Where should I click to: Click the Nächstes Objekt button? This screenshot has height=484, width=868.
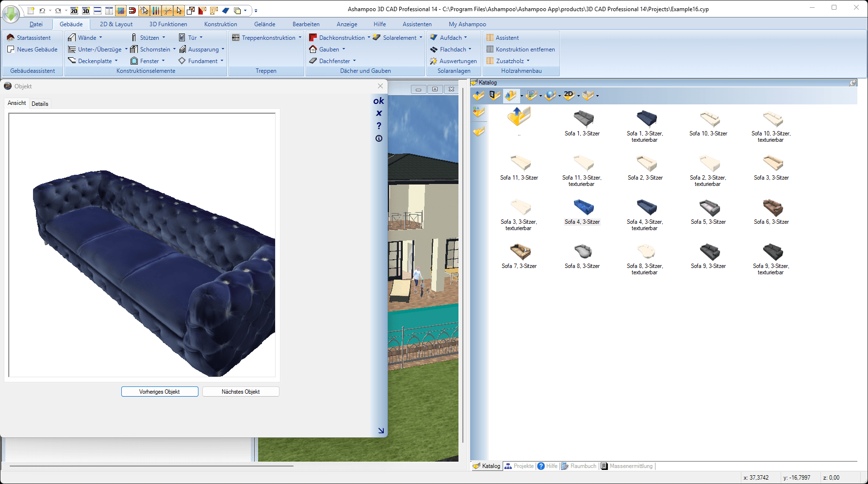pos(241,391)
